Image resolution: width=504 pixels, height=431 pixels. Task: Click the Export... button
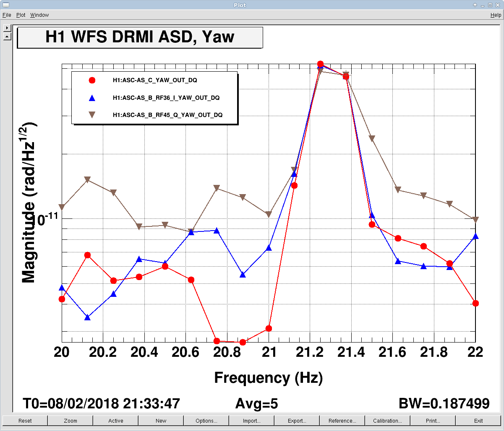297,421
